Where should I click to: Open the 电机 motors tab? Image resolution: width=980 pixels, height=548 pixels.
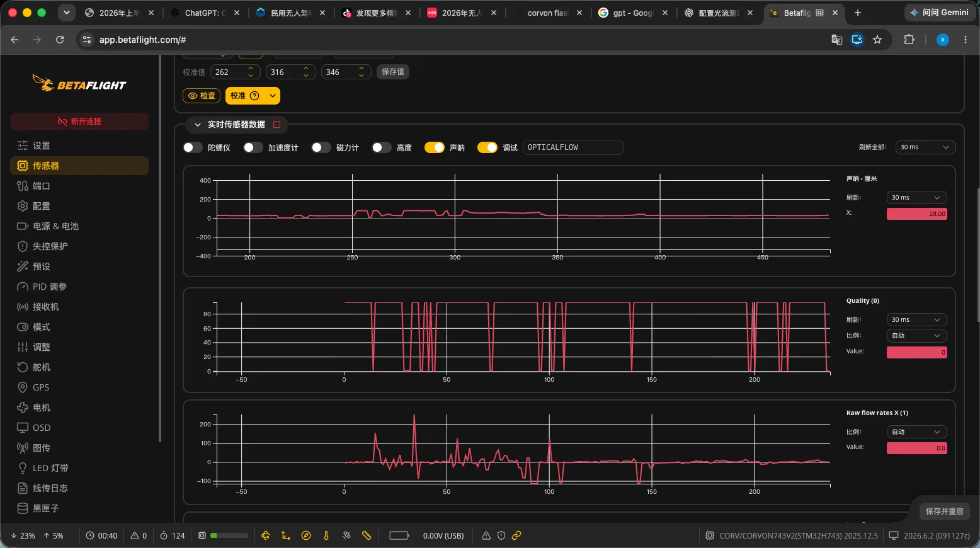coord(79,408)
